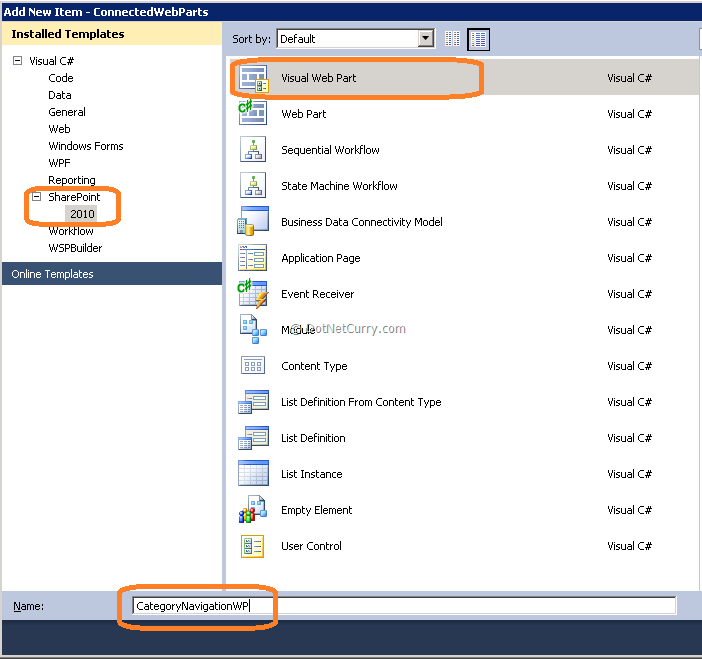Screen dimensions: 702x659
Task: Click the Empty Element label
Action: point(316,510)
